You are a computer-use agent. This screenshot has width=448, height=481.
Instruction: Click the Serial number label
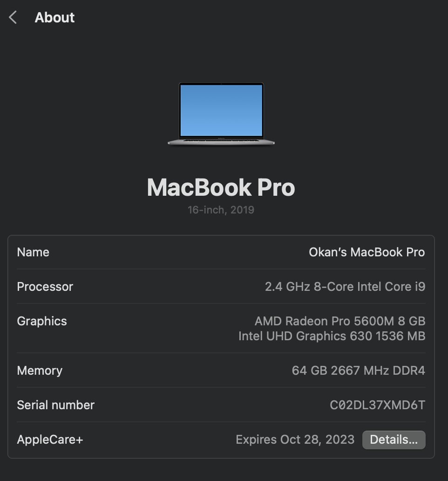[56, 405]
